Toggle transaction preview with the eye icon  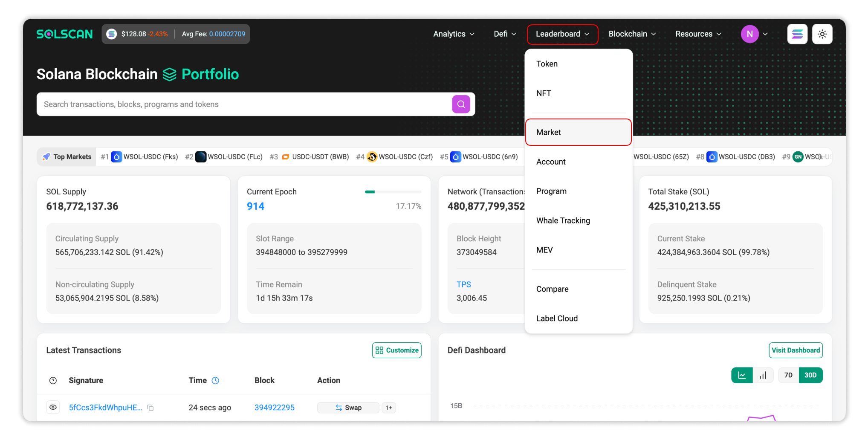click(x=53, y=408)
